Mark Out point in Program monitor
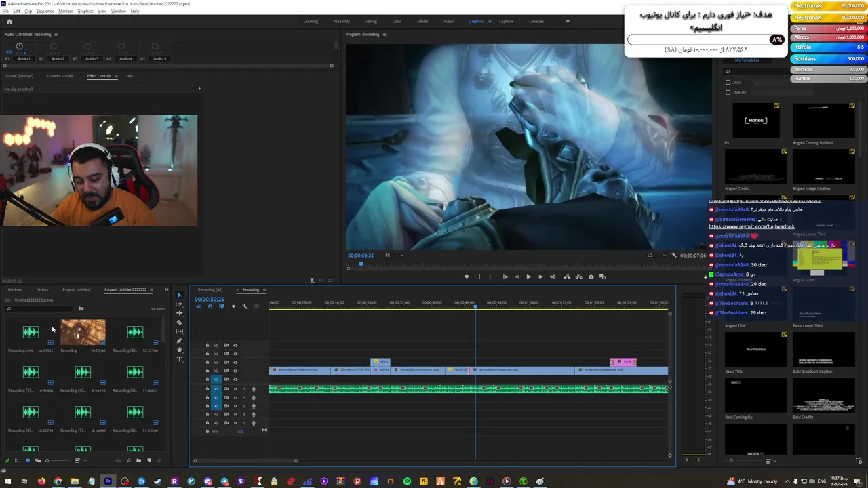This screenshot has width=868, height=488. pos(490,277)
